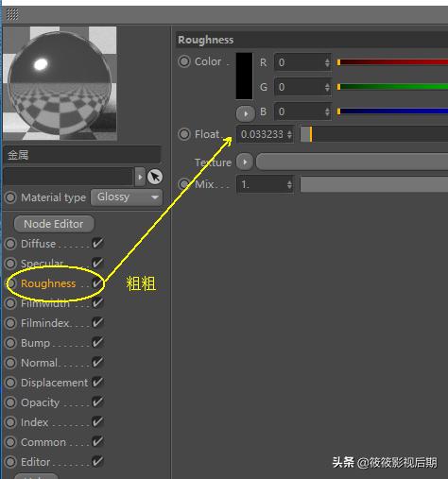
Task: Click the Float value stepper arrows
Action: pos(289,134)
